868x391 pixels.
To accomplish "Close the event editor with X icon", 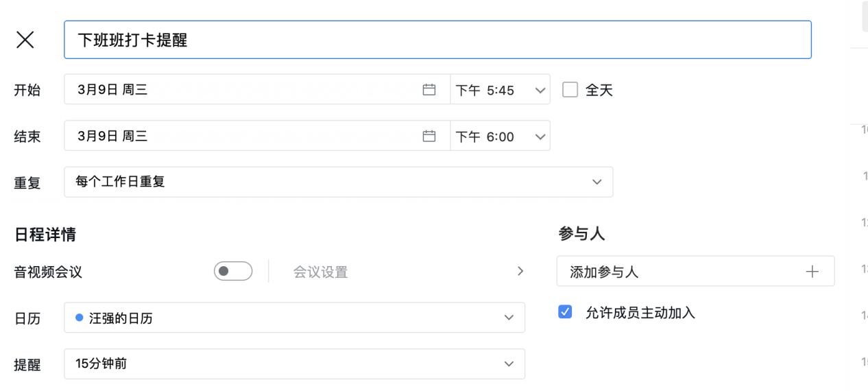I will [x=25, y=40].
